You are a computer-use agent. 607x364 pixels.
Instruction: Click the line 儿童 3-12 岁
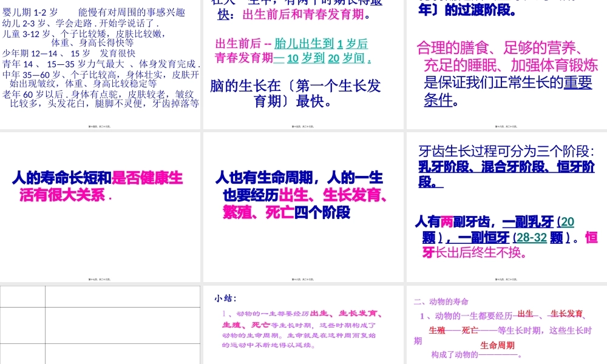click(84, 33)
